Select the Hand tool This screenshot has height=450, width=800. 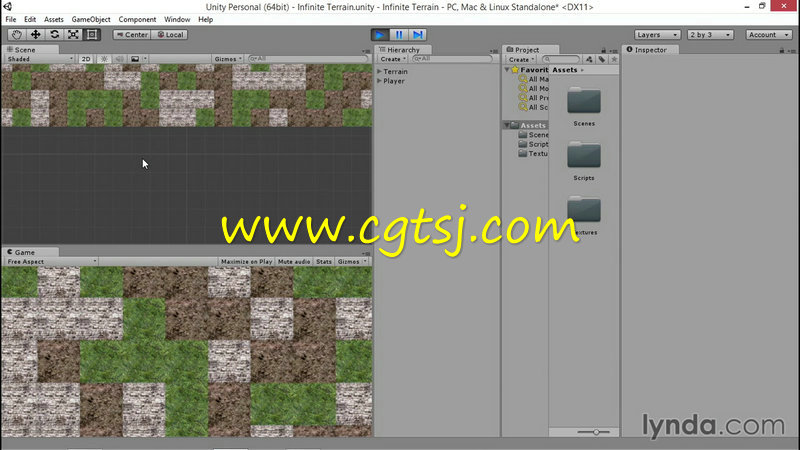pyautogui.click(x=17, y=35)
